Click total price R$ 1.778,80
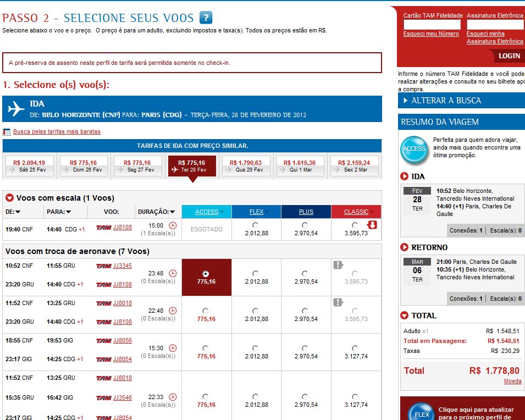The height and width of the screenshot is (420, 525). pyautogui.click(x=494, y=371)
